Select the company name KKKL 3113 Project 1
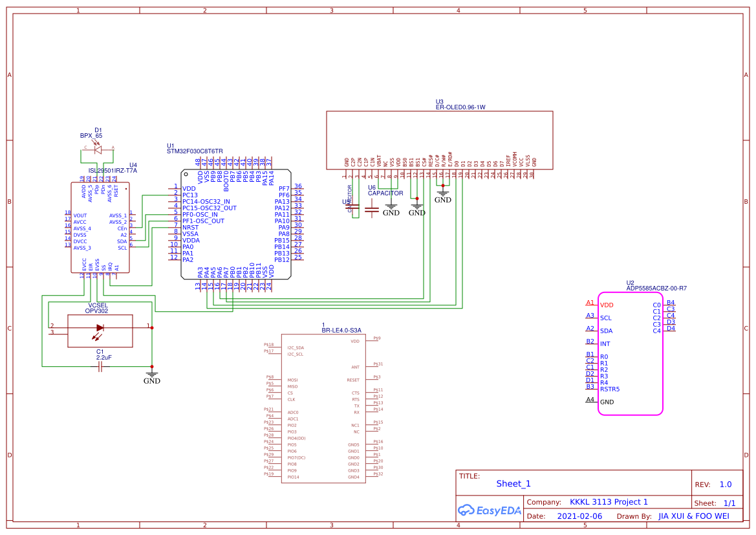Image resolution: width=756 pixels, height=535 pixels. [x=608, y=502]
